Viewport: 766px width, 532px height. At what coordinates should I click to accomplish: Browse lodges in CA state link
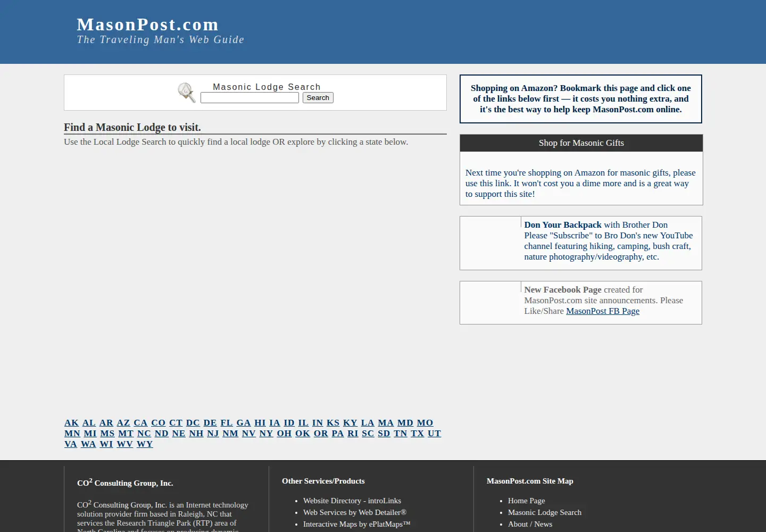click(x=140, y=423)
